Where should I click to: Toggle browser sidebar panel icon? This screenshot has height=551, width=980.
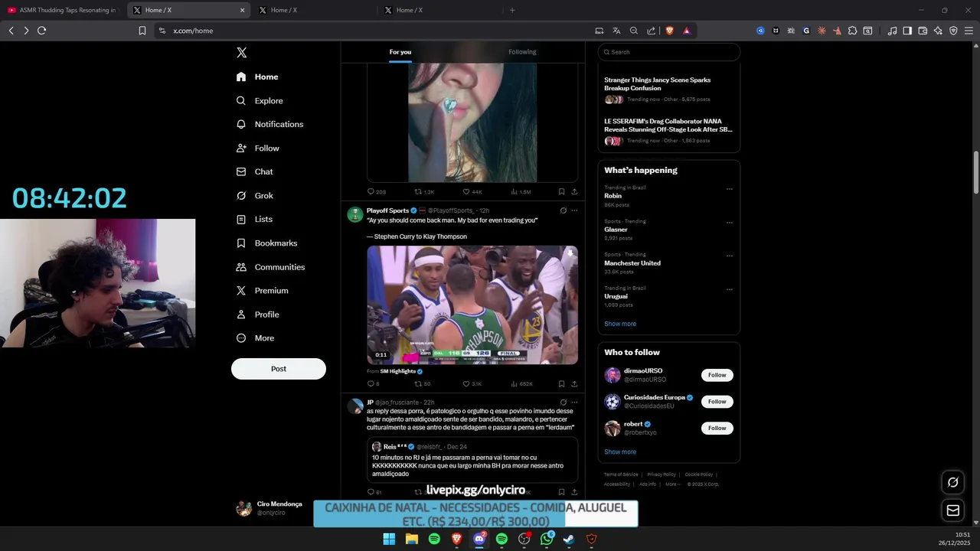[907, 31]
